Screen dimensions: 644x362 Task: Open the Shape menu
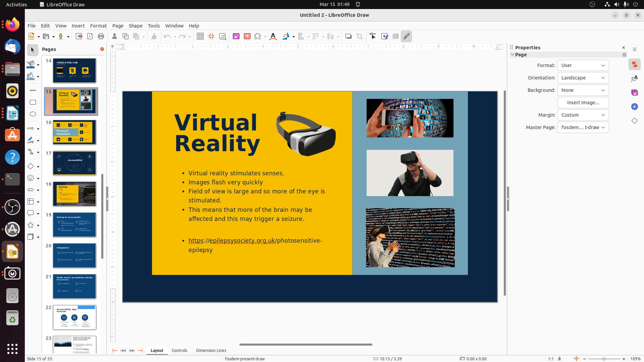(136, 25)
